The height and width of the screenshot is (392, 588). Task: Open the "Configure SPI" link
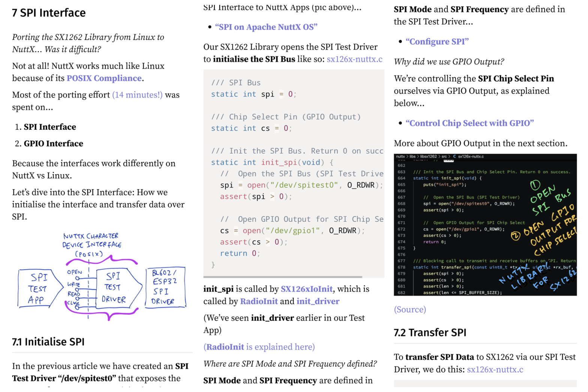pos(437,42)
